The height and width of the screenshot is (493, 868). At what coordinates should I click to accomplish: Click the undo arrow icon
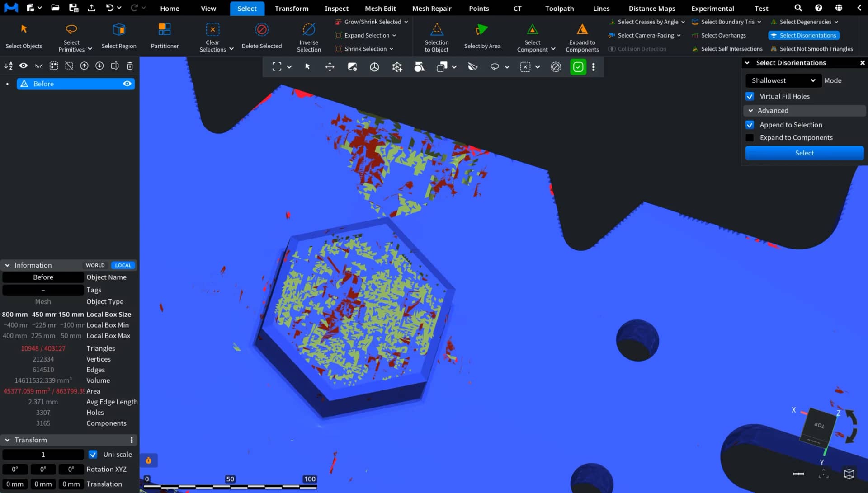coord(109,8)
